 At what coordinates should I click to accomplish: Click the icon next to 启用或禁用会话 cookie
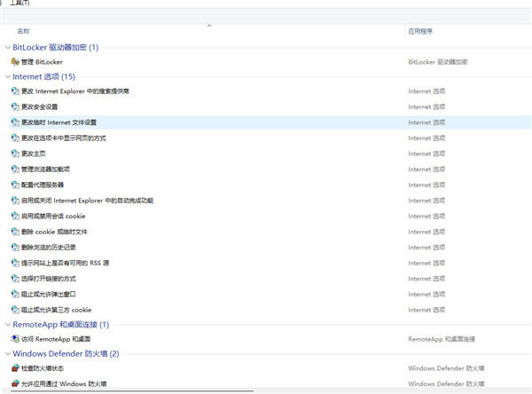tap(15, 216)
